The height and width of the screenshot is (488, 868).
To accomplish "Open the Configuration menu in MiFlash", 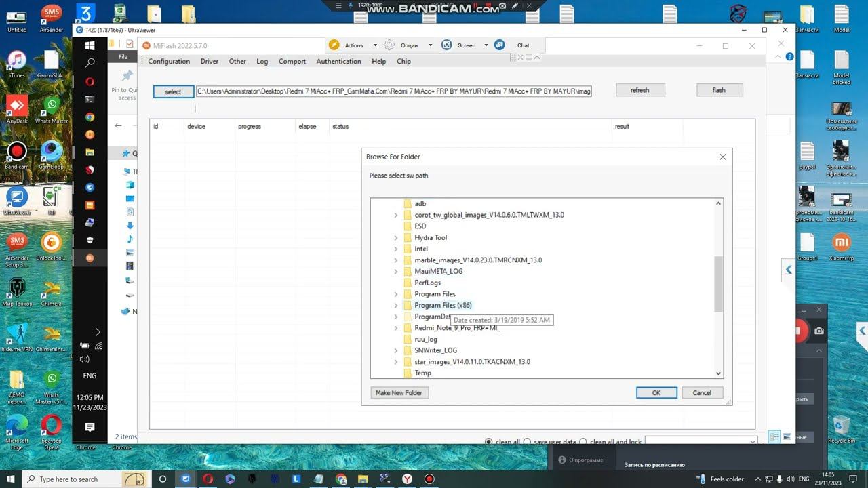I will coord(169,61).
